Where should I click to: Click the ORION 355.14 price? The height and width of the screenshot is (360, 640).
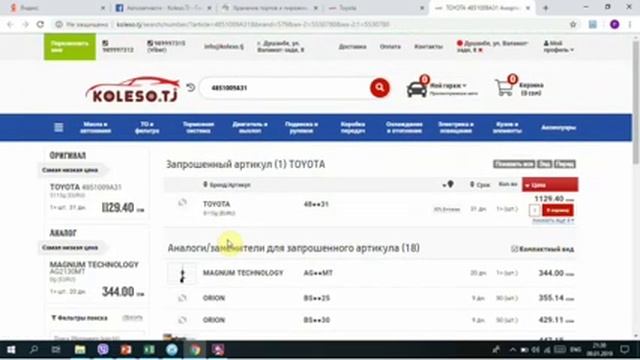[556, 298]
